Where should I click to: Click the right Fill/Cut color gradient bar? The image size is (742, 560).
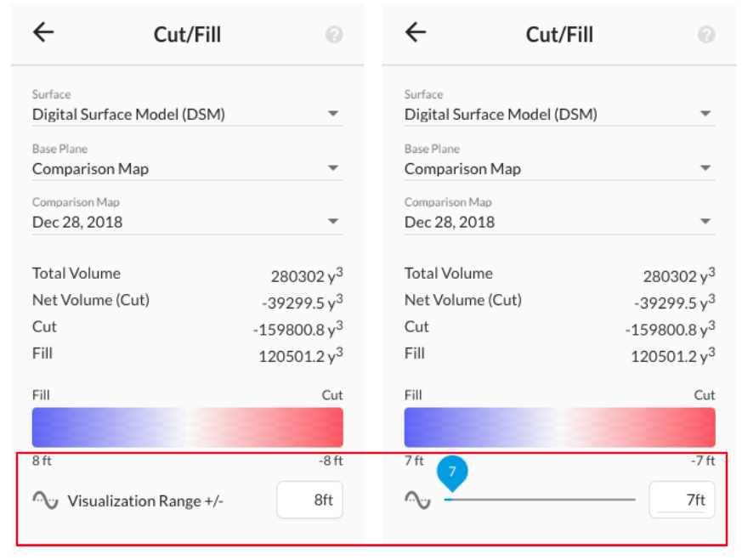tap(560, 427)
